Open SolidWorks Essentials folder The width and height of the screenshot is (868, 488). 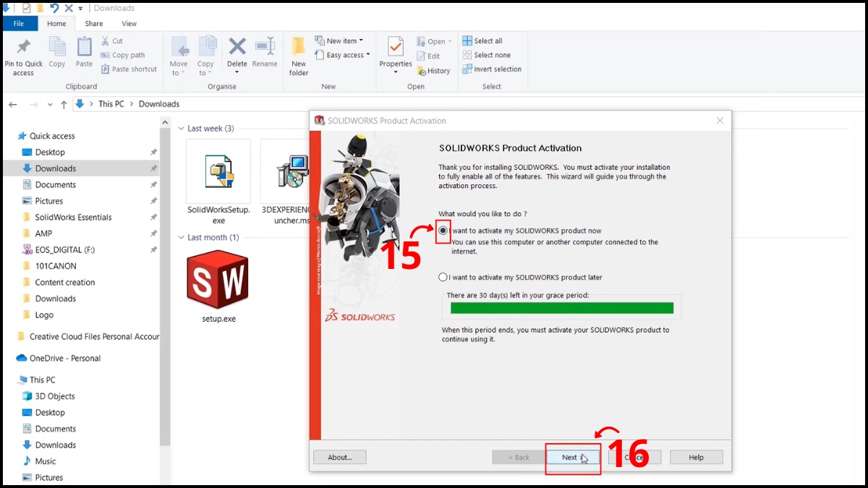click(x=73, y=218)
